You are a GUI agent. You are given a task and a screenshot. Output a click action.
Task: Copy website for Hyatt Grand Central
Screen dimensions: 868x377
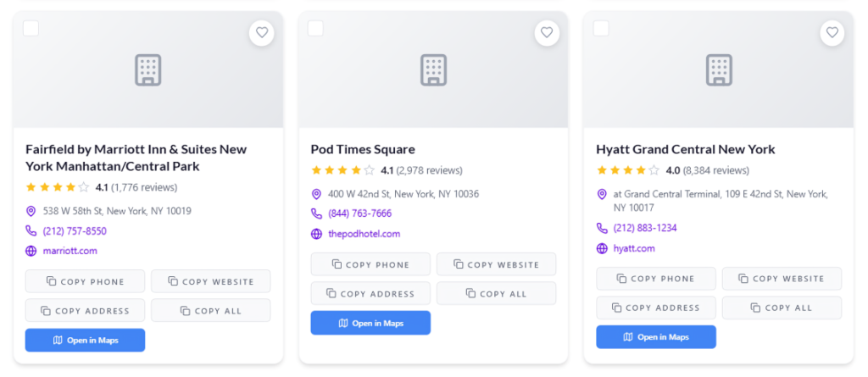point(782,279)
